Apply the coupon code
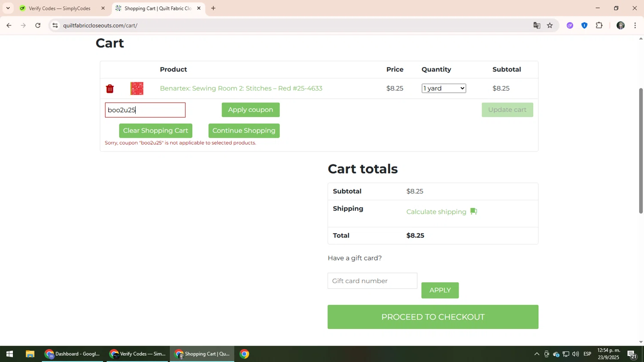 [251, 110]
